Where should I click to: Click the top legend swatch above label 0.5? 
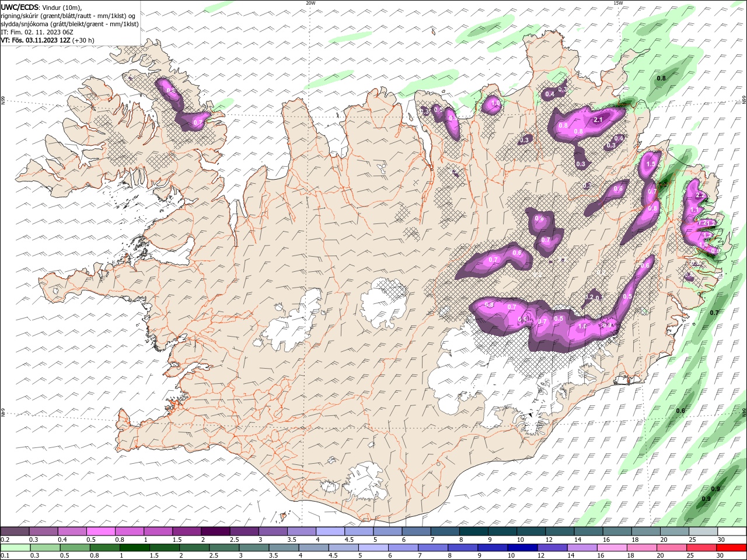(100, 531)
